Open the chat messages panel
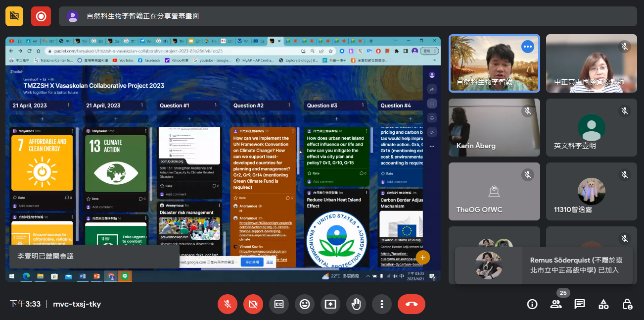644x320 pixels. pyautogui.click(x=580, y=304)
